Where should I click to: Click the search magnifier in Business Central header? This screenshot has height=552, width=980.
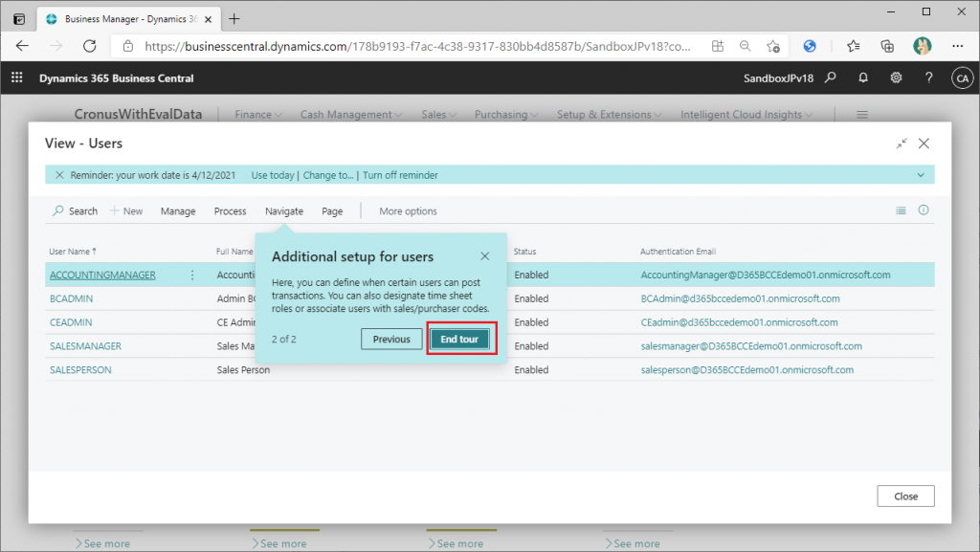pos(831,77)
